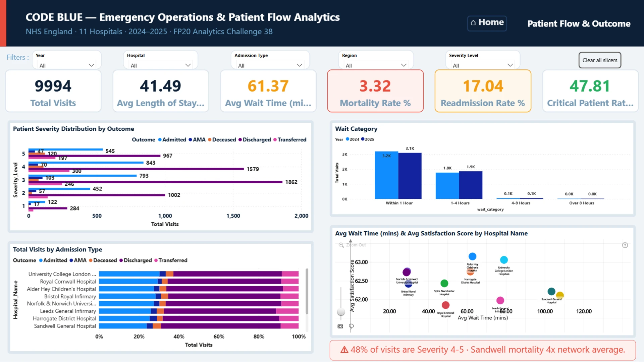
Task: Click the 2025 Within 1 Hour bar
Action: point(410,176)
